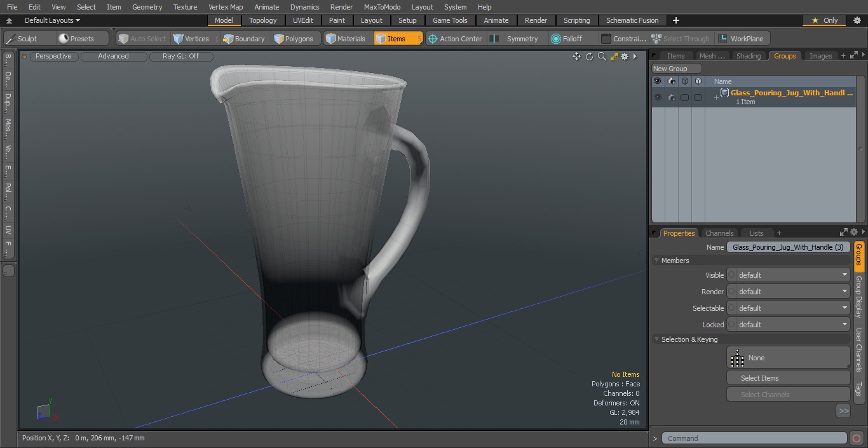
Task: Click the Ray GL: Off button
Action: 180,56
